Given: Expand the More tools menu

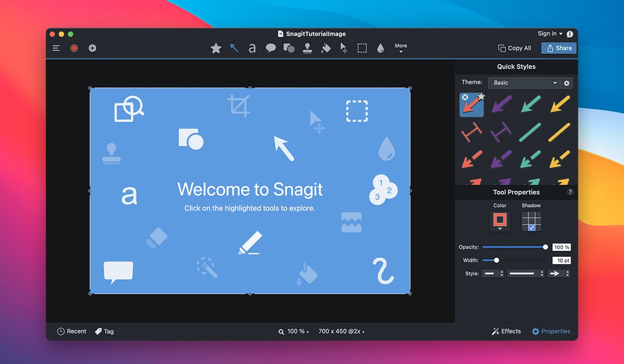Looking at the screenshot, I should click(400, 48).
